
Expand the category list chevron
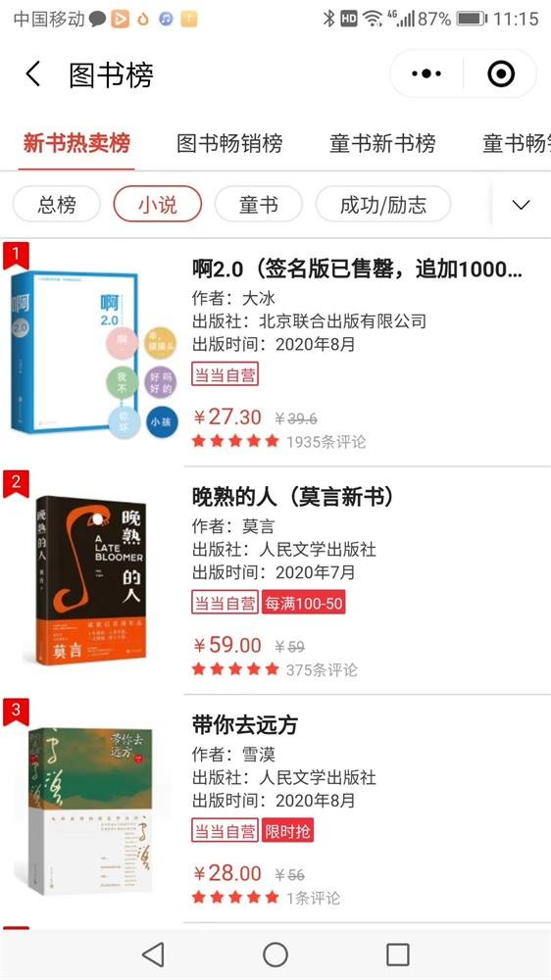coord(521,205)
